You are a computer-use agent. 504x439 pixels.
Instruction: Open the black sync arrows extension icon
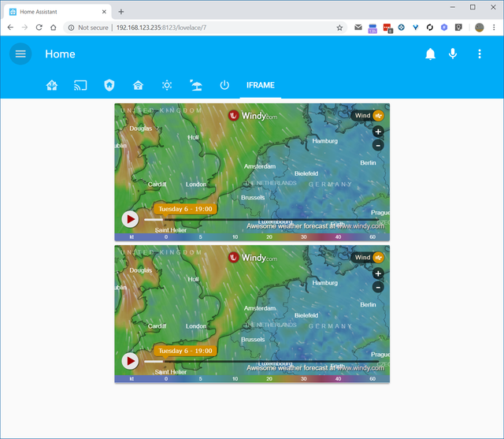[430, 28]
